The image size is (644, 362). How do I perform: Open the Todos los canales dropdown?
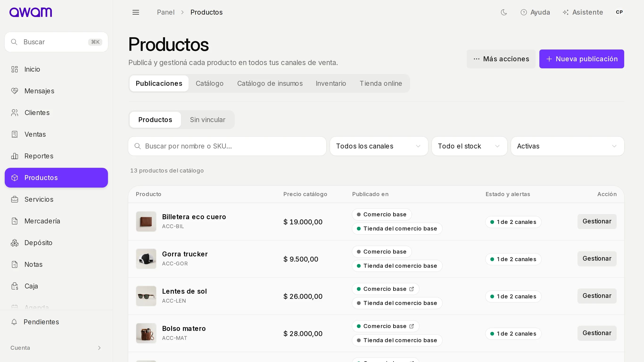pos(379,146)
